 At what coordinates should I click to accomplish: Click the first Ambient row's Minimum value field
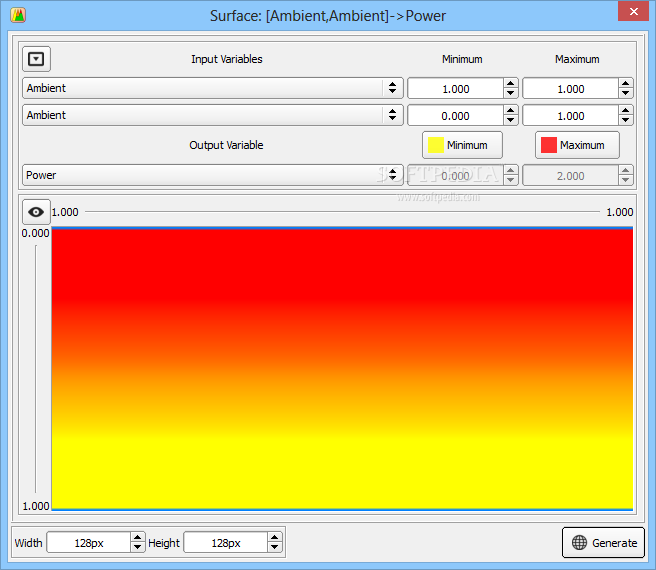[456, 89]
